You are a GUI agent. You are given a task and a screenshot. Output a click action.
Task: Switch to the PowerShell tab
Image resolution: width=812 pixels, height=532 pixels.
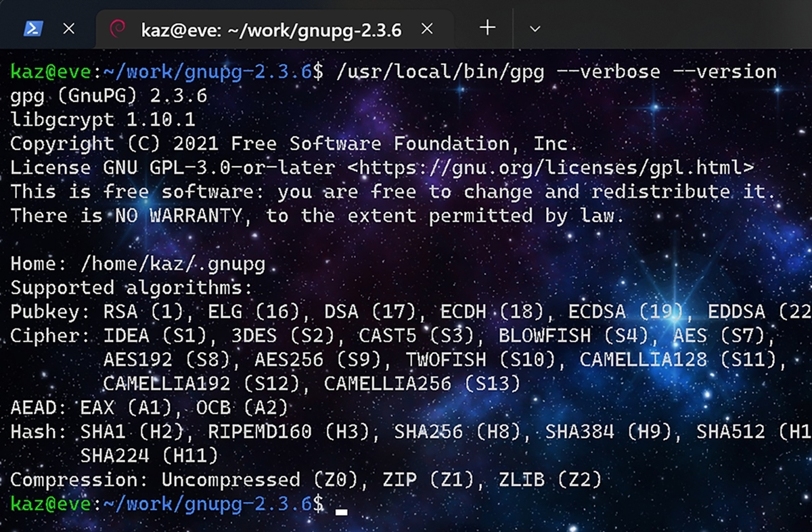(x=32, y=28)
